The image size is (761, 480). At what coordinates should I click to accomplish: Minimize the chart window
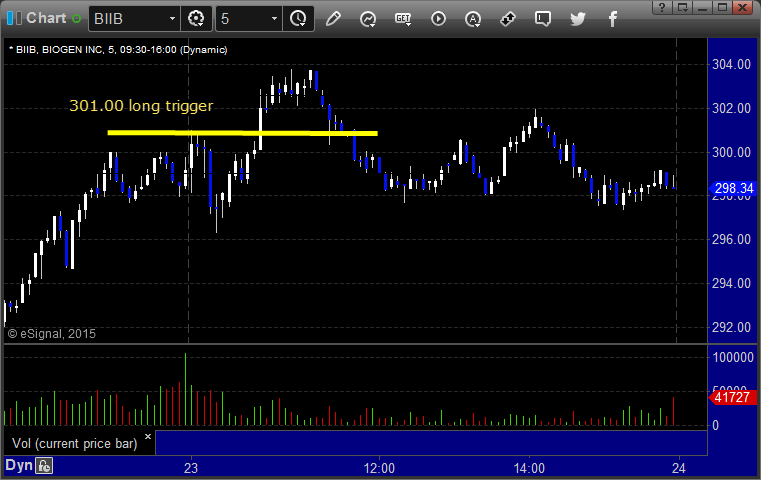tap(702, 7)
